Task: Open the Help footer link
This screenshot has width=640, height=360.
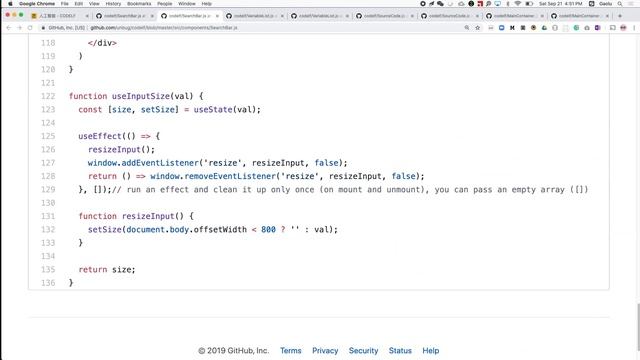Action: (431, 351)
